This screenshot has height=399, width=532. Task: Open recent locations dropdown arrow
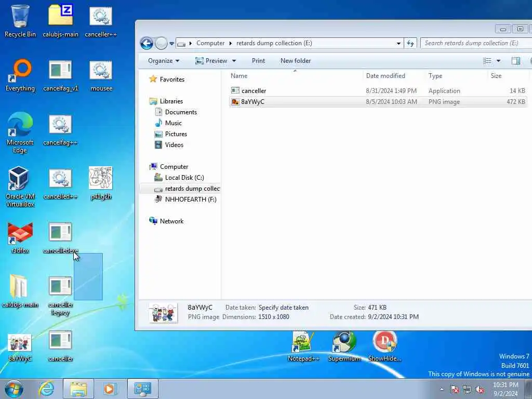pyautogui.click(x=171, y=44)
